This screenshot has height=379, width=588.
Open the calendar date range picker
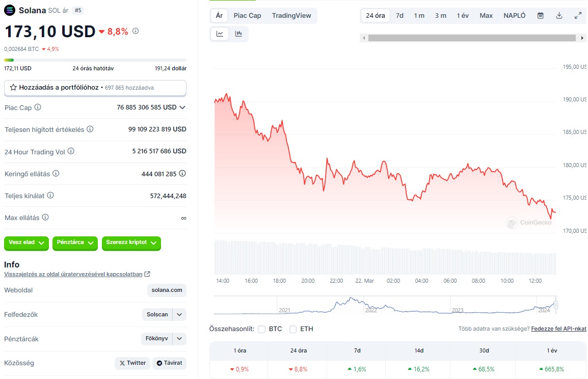(540, 16)
